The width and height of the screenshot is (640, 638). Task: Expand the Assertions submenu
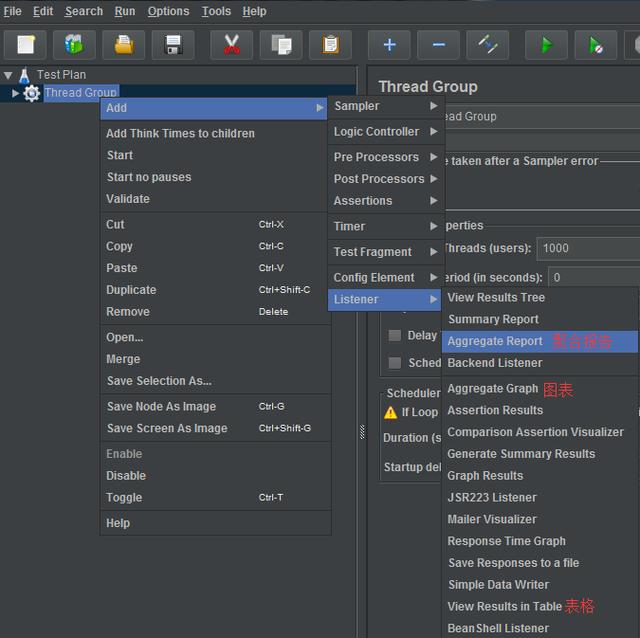[386, 201]
